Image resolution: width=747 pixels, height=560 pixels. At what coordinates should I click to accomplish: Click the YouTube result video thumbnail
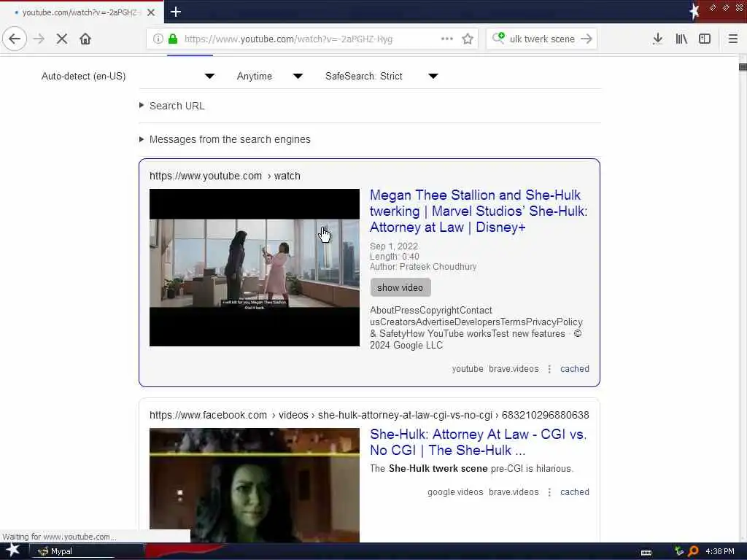(255, 268)
